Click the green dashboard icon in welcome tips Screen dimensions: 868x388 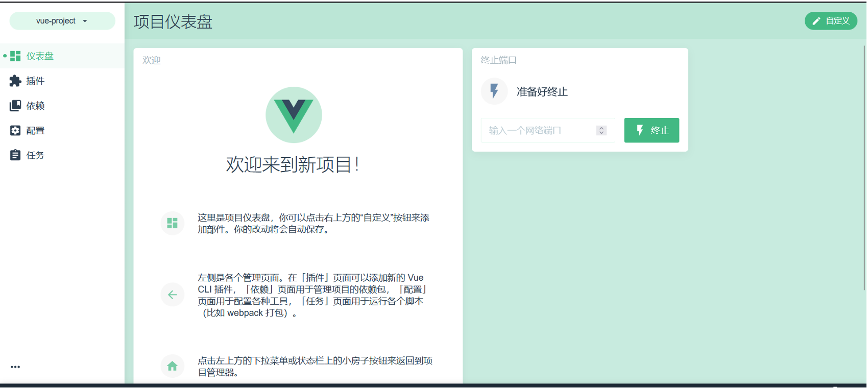[173, 223]
